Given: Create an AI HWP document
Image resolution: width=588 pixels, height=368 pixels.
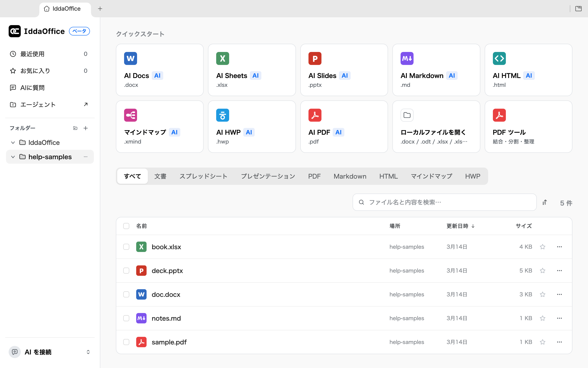Looking at the screenshot, I should pos(252,127).
